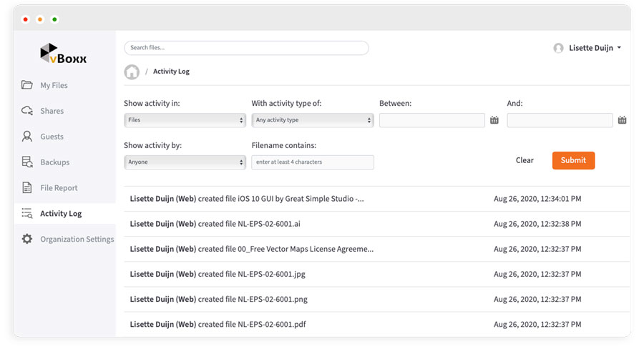Go to File Report in the sidebar

59,188
